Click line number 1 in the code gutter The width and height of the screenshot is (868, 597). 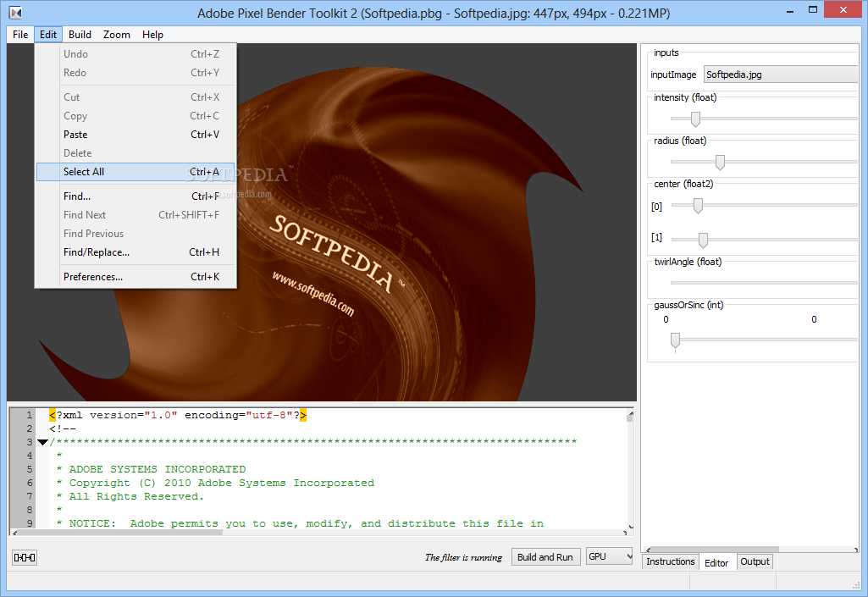[30, 415]
